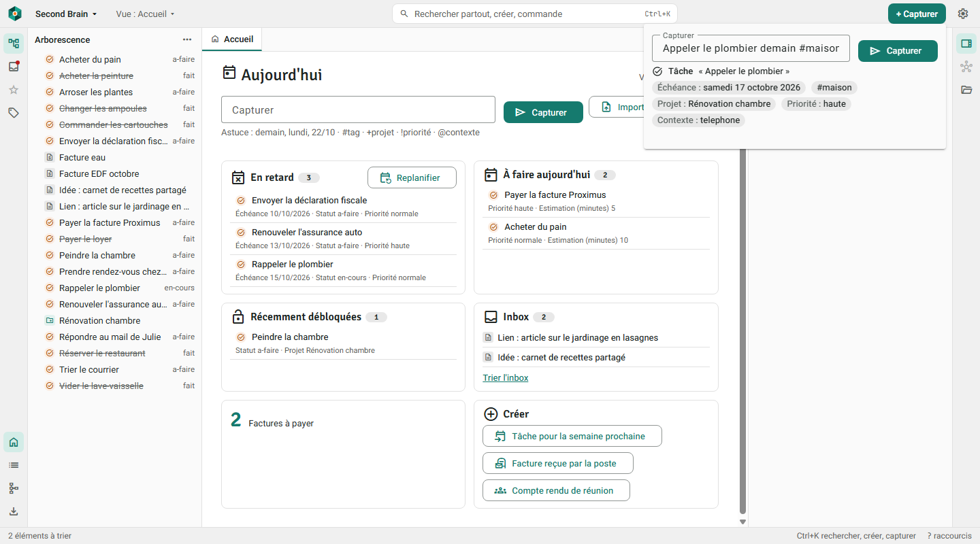
Task: Create a Facture reçue par la poste
Action: tap(558, 464)
